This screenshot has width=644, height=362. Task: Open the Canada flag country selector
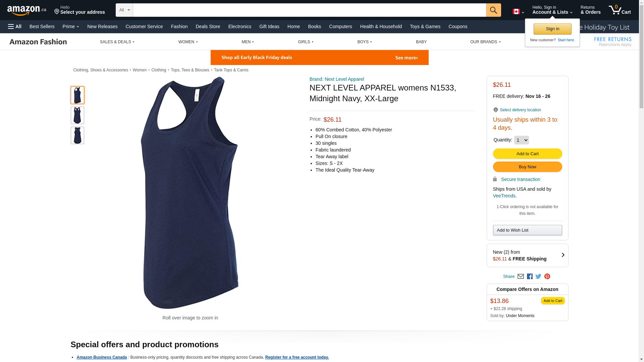click(x=518, y=12)
